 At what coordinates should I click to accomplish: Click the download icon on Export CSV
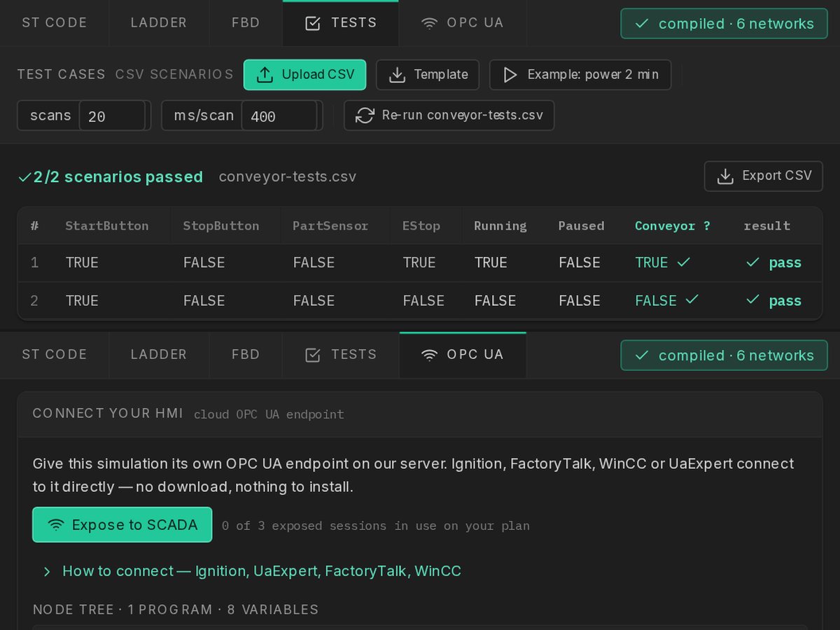pos(725,176)
